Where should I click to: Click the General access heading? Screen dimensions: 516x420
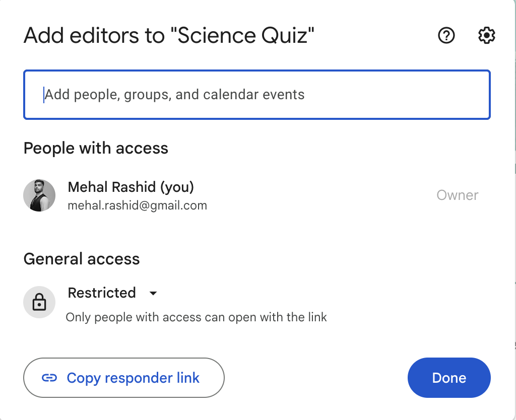tap(82, 259)
